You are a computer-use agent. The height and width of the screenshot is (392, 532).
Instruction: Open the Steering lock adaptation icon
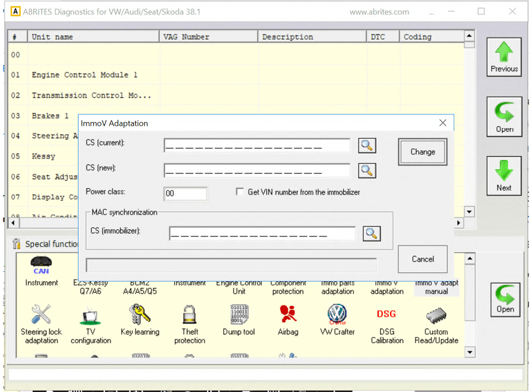coord(41,316)
